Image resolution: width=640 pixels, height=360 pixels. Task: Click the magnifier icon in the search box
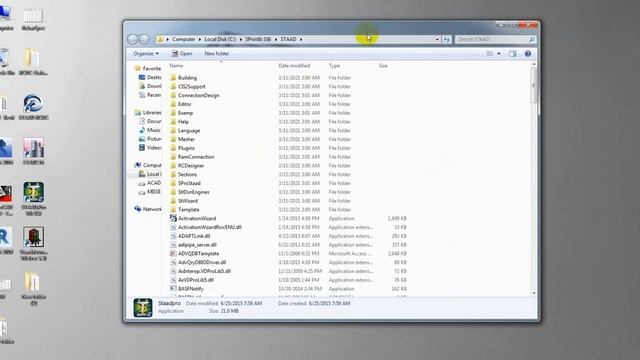tap(531, 39)
